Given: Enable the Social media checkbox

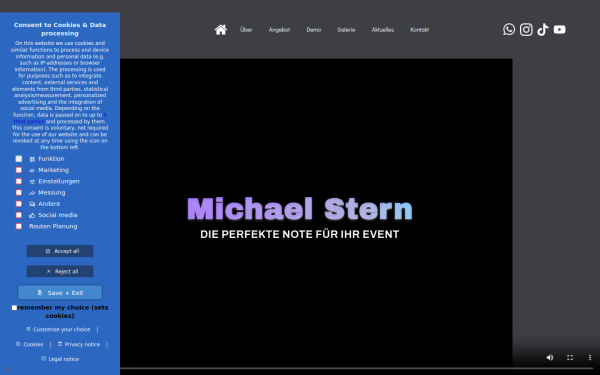Looking at the screenshot, I should coord(19,215).
